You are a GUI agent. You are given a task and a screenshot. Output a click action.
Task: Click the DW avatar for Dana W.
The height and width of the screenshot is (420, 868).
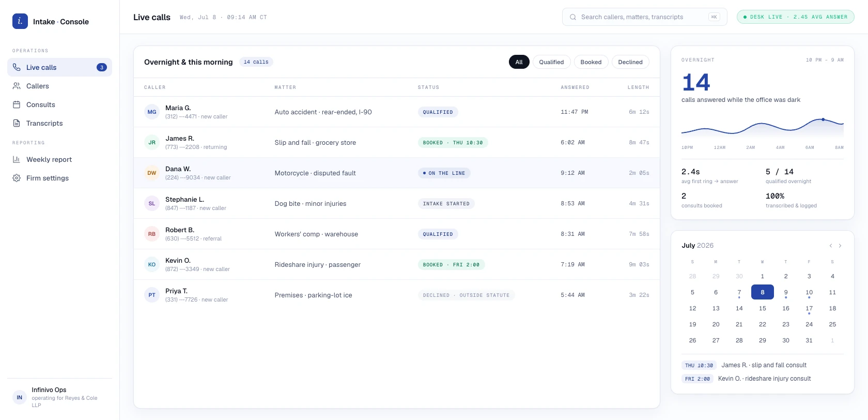tap(152, 173)
